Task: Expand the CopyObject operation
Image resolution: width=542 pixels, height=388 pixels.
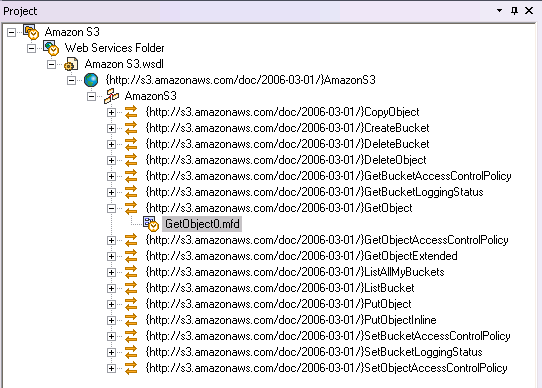Action: (111, 112)
